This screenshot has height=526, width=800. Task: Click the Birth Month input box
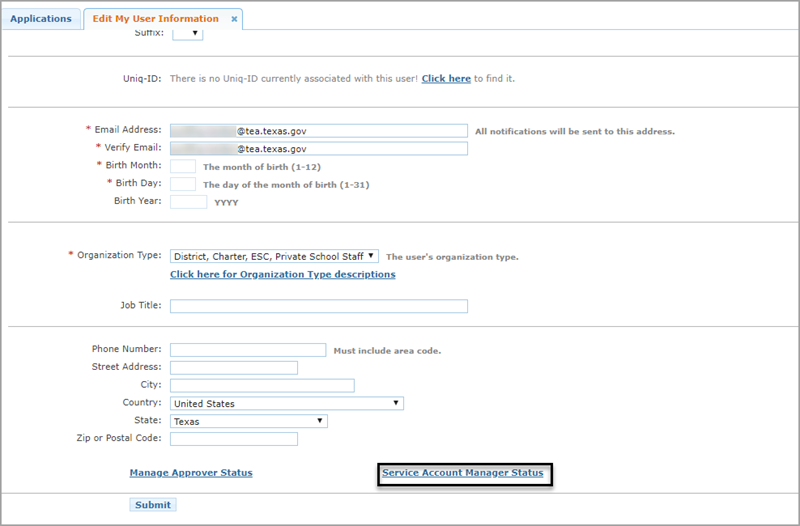click(183, 166)
